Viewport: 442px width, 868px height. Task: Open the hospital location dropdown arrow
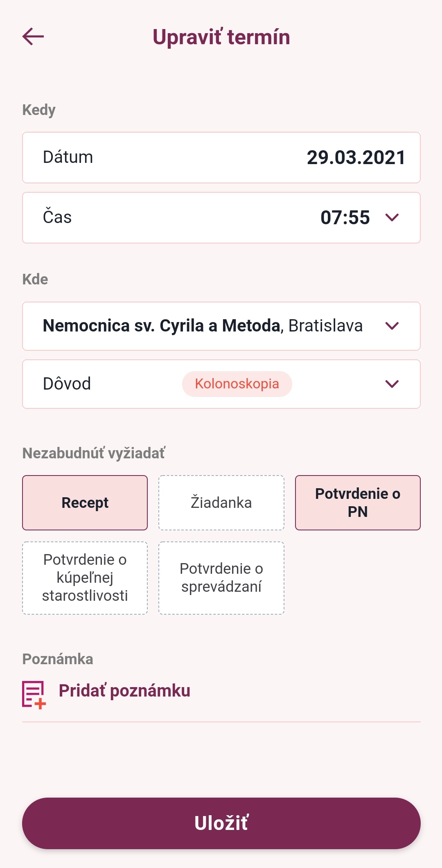click(x=392, y=326)
